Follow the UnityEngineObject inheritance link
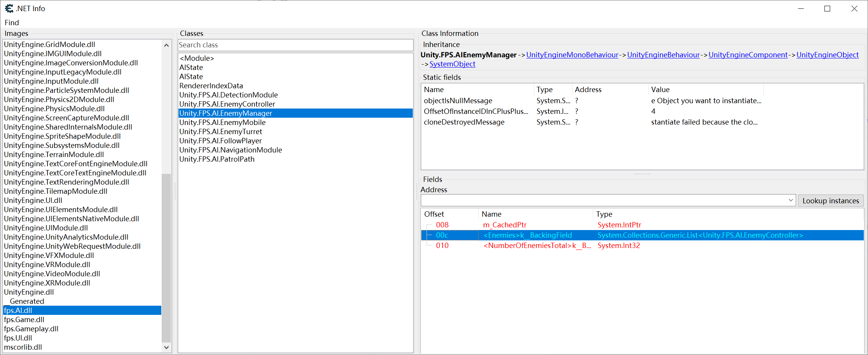 coord(827,55)
